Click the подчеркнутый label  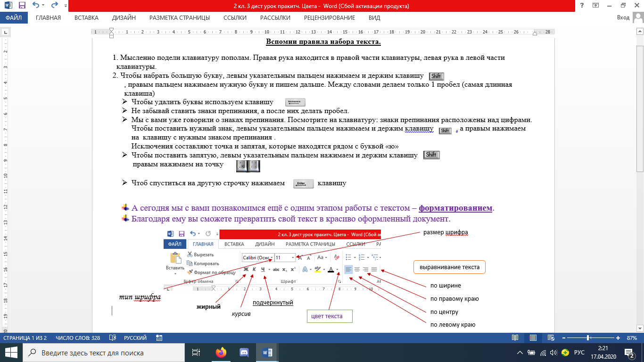(x=273, y=302)
